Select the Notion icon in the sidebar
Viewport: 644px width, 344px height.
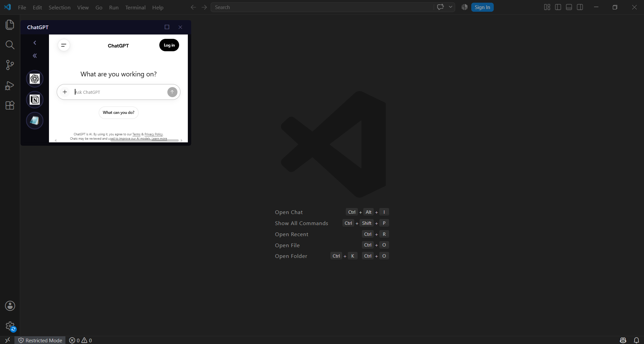35,100
